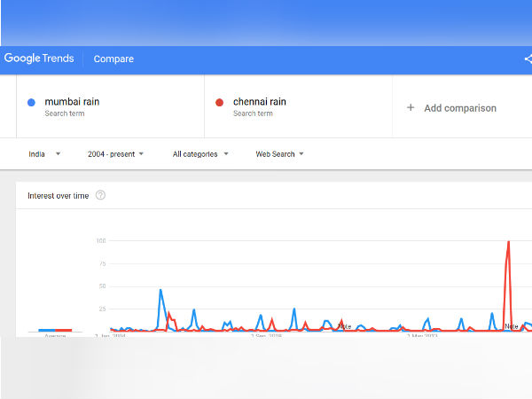Screen dimensions: 532x399
Task: Click the red dot next to chennai rain
Action: [x=220, y=103]
